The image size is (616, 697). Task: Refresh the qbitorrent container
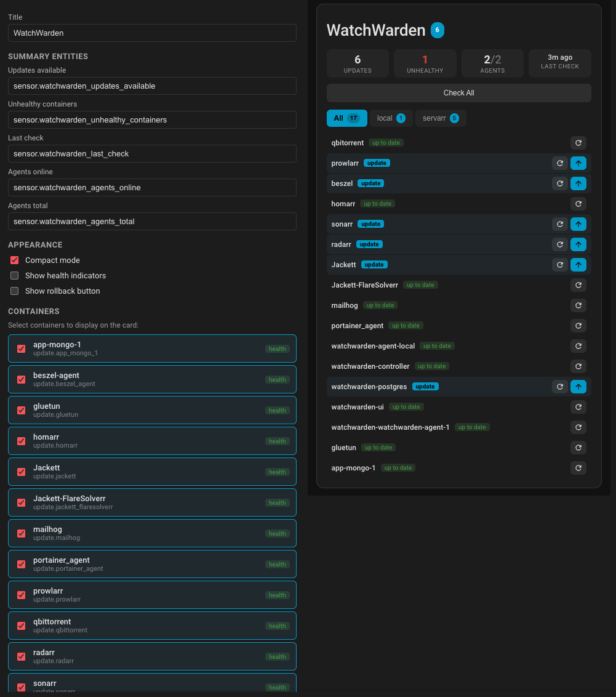click(x=578, y=142)
